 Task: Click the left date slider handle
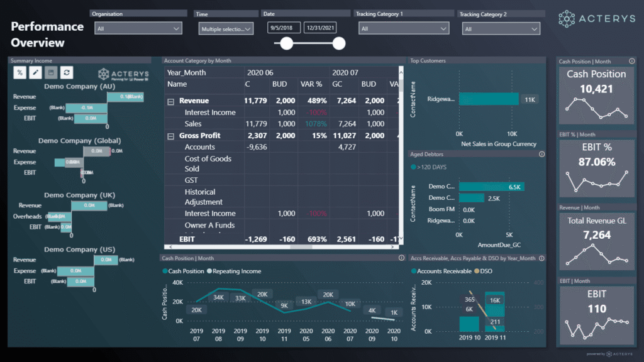pyautogui.click(x=287, y=43)
